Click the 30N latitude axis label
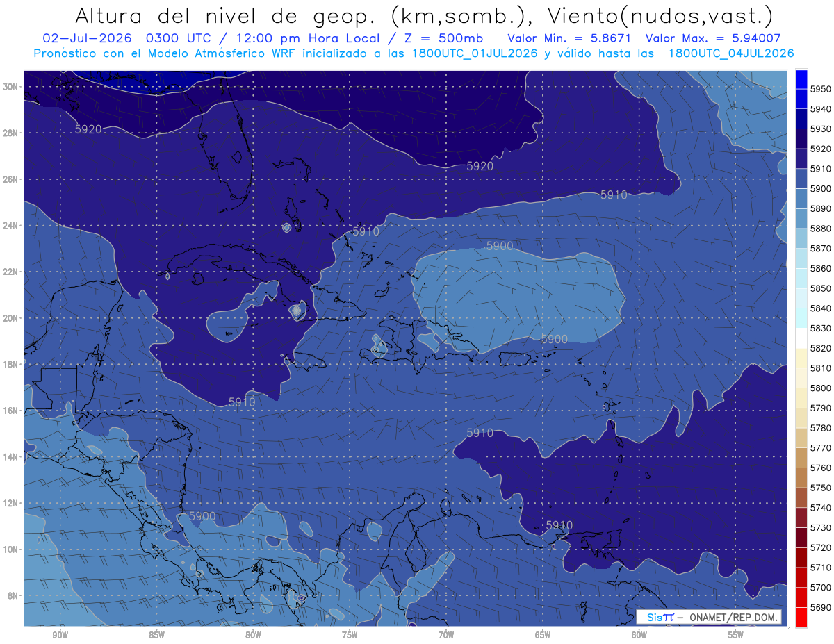The width and height of the screenshot is (834, 644). click(x=10, y=87)
